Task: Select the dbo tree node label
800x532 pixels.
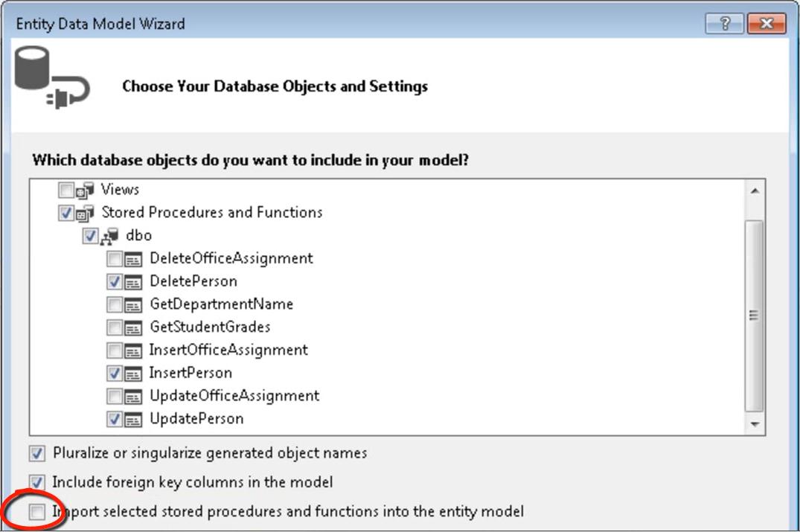Action: [138, 236]
